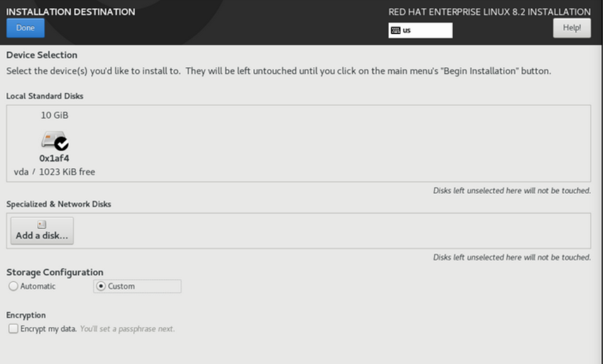Viewport: 603px width, 364px height.
Task: Choose Custom storage configuration
Action: 137,286
